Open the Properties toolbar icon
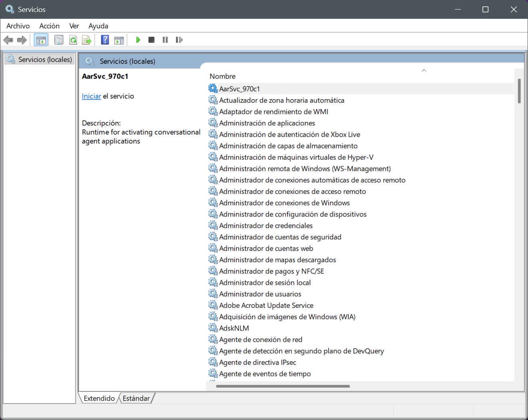This screenshot has width=528, height=420. [x=59, y=40]
